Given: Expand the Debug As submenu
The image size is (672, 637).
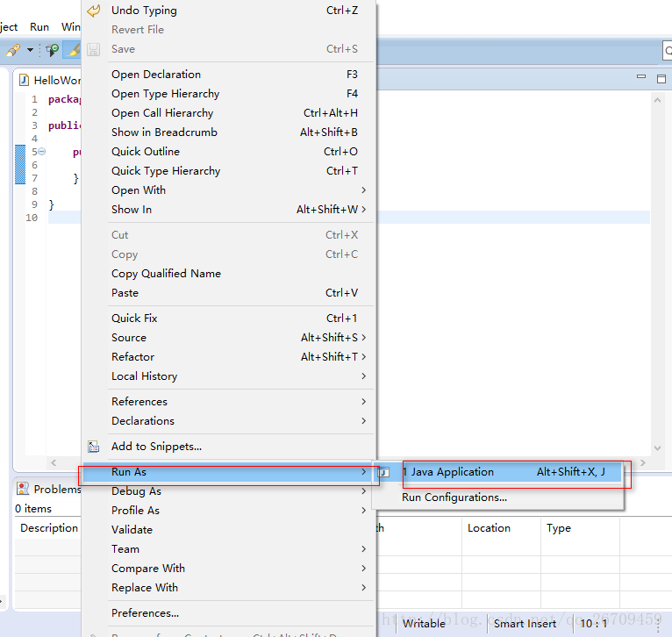Looking at the screenshot, I should click(x=229, y=491).
